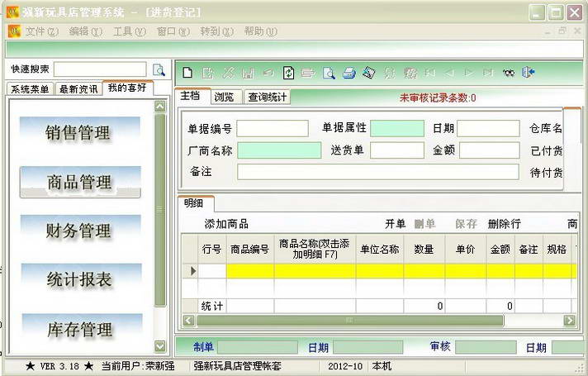Click the greyed un-audit toolbar icon
Viewport: 588px width, 376px height.
pyautogui.click(x=410, y=72)
